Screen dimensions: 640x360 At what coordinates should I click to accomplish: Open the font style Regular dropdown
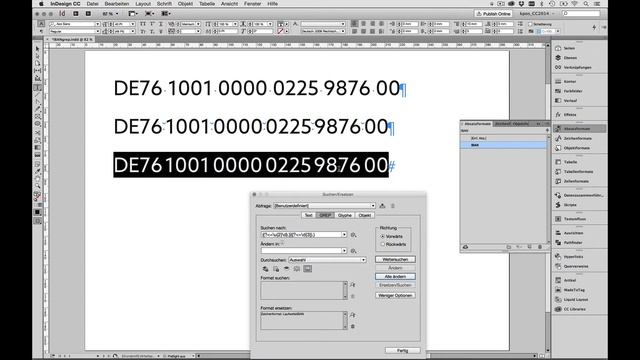pyautogui.click(x=97, y=31)
